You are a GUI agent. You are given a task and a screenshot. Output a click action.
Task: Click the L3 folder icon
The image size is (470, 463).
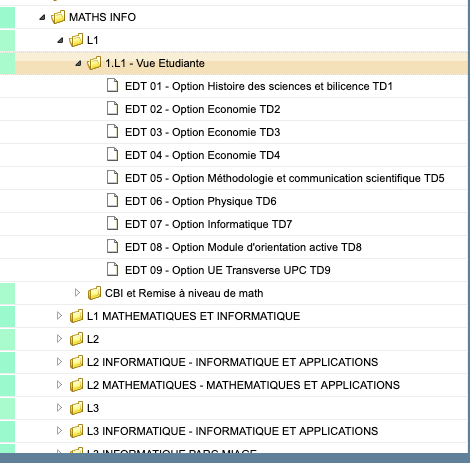(76, 408)
